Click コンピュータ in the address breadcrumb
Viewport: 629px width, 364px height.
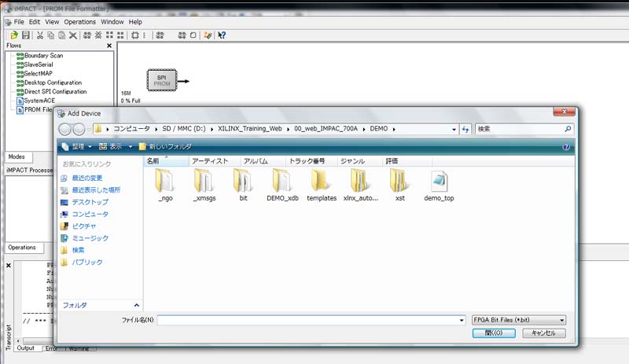pos(131,129)
